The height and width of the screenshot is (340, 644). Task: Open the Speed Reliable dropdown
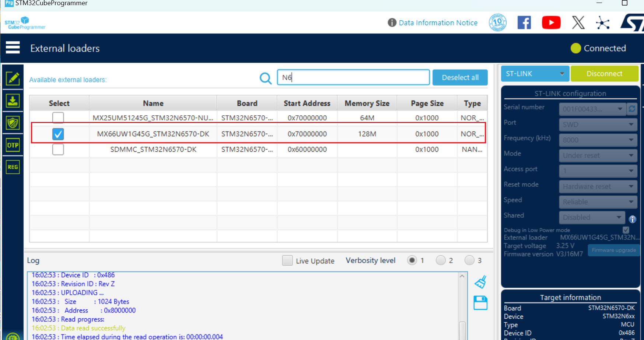pyautogui.click(x=598, y=202)
